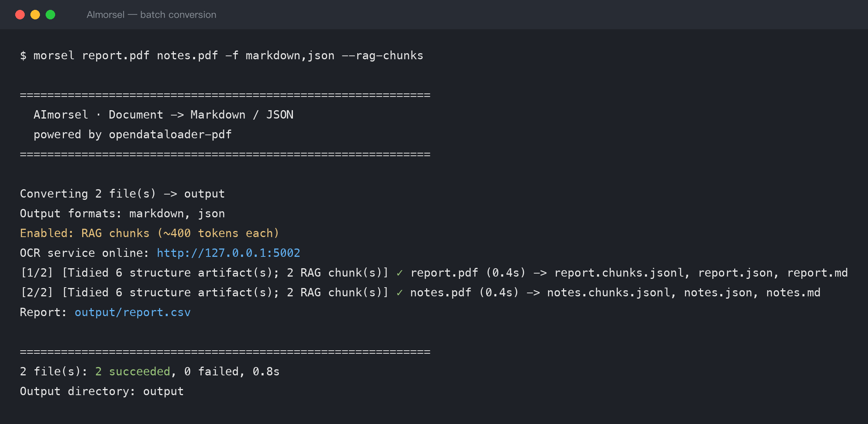Click 'notes.chunks.jsonl' in the output list
Screen dimensions: 868x424
[x=609, y=293]
